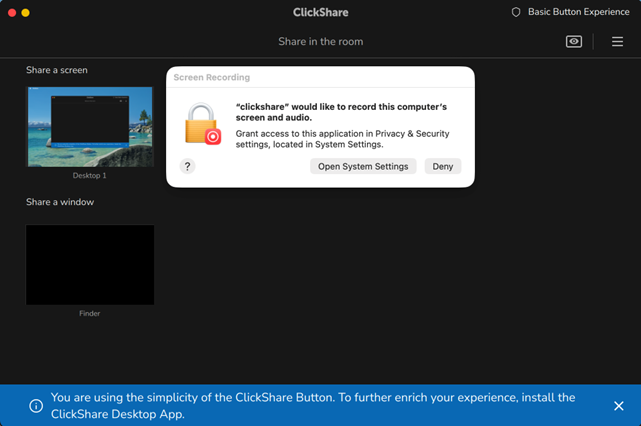Select the Finder window thumbnail
The width and height of the screenshot is (641, 426).
[90, 265]
